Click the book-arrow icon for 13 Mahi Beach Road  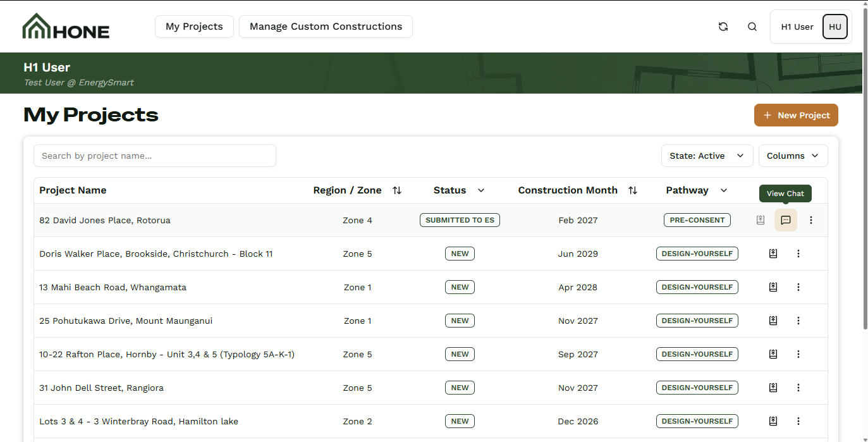pyautogui.click(x=773, y=287)
